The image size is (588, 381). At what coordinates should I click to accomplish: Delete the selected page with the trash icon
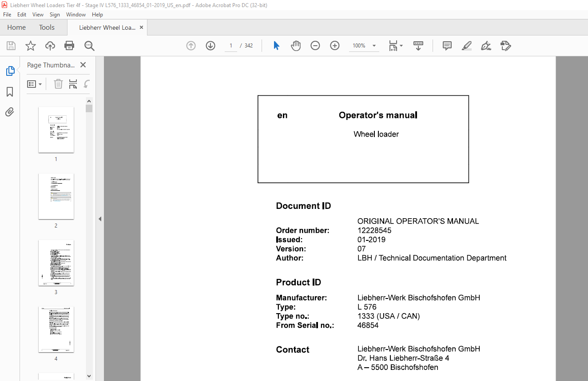[58, 84]
